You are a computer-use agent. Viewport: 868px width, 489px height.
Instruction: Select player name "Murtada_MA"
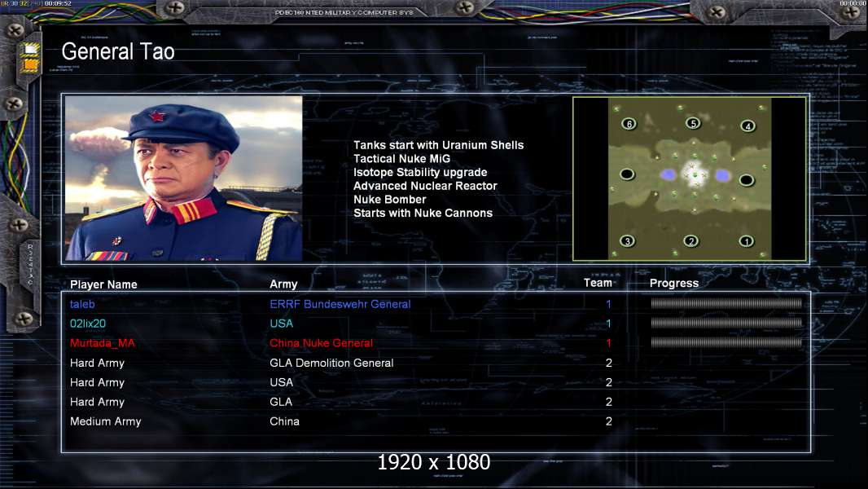[x=103, y=343]
